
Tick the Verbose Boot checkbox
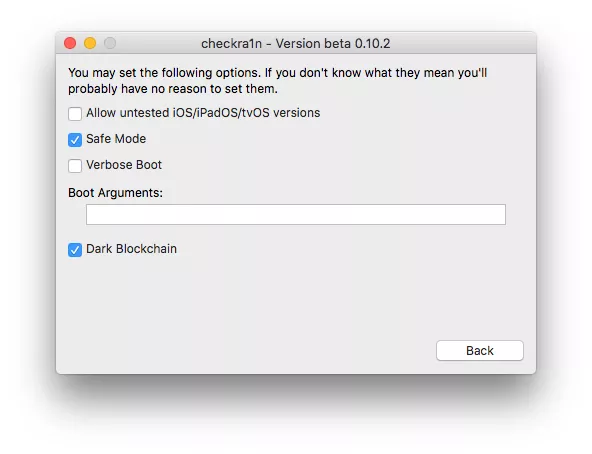point(75,166)
